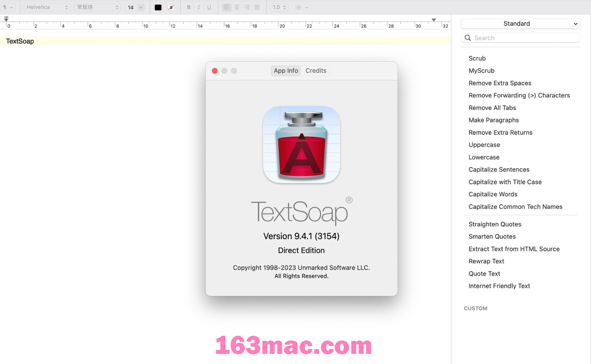Image resolution: width=591 pixels, height=364 pixels.
Task: Select Remove Forwarding (>) Characters
Action: [519, 95]
